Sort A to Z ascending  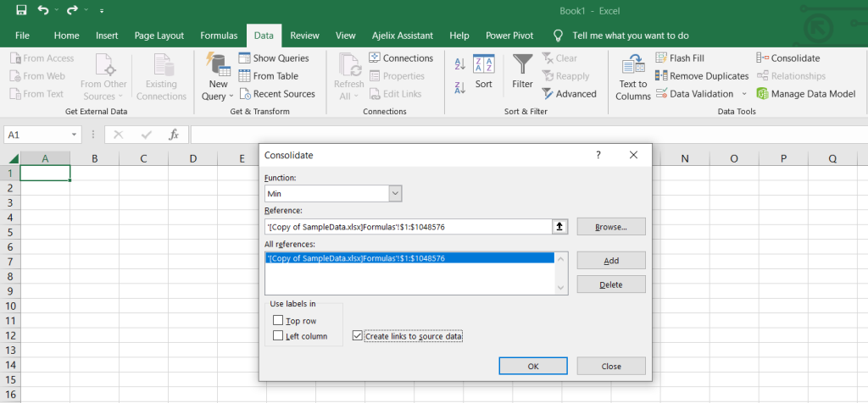click(459, 64)
